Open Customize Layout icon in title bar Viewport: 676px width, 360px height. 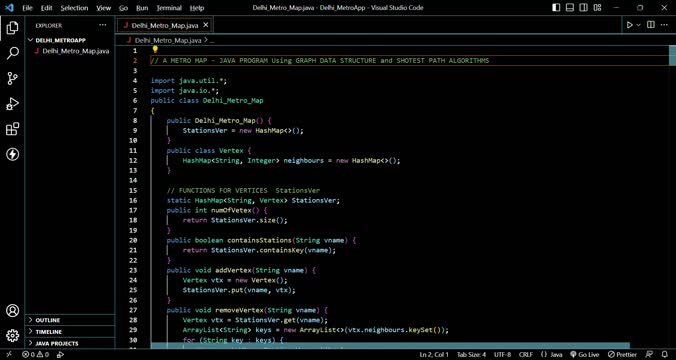point(597,8)
